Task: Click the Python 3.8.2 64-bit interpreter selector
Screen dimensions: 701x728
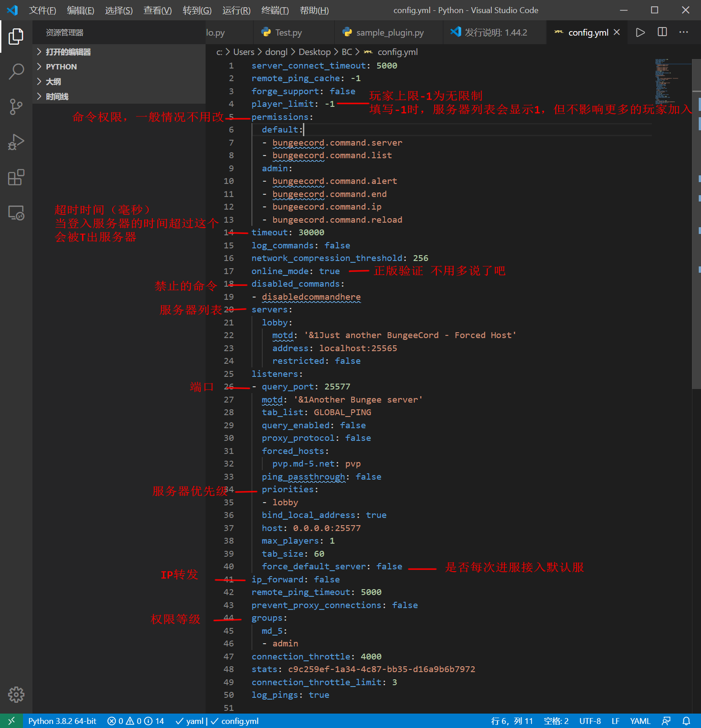Action: (62, 721)
